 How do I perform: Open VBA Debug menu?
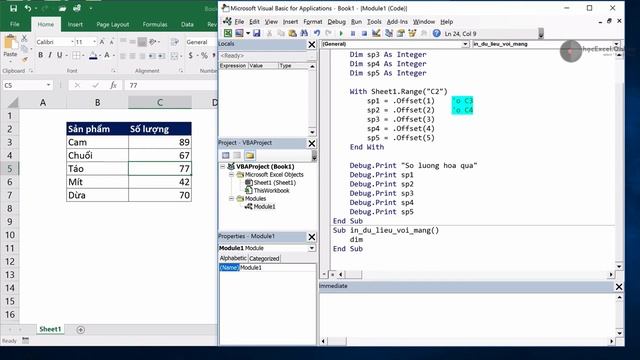pos(336,22)
